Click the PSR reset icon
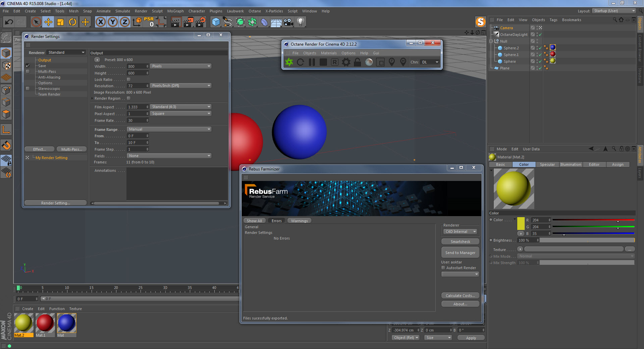 (x=149, y=22)
